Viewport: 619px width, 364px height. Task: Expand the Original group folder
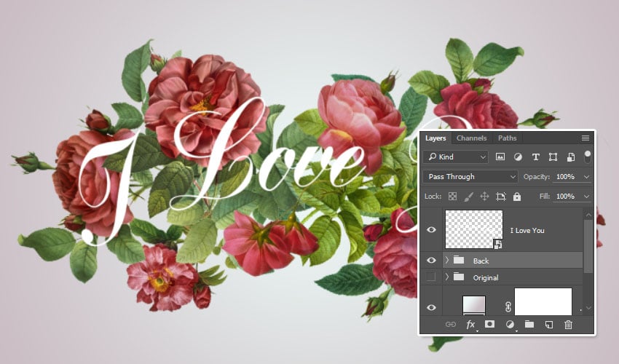coord(446,277)
